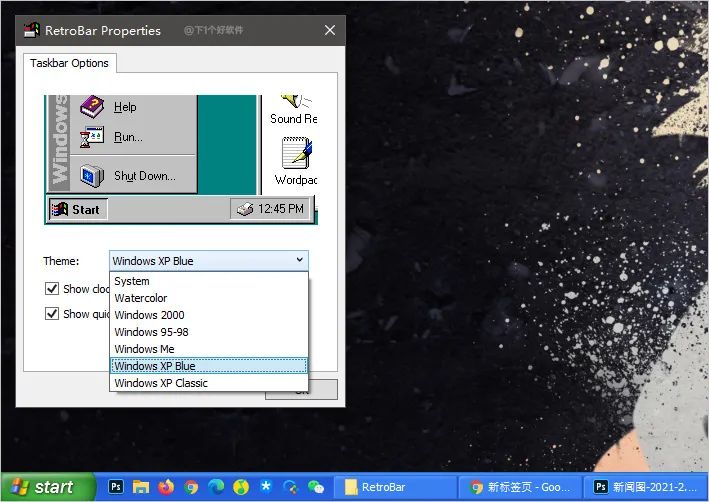Open File Explorer from the taskbar
Screen dimensions: 709x502
pos(141,487)
